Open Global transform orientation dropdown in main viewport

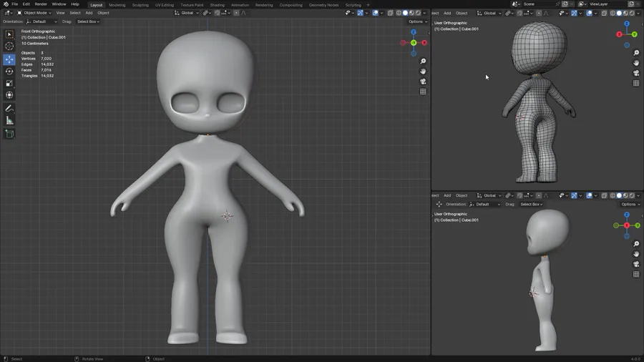click(x=187, y=13)
